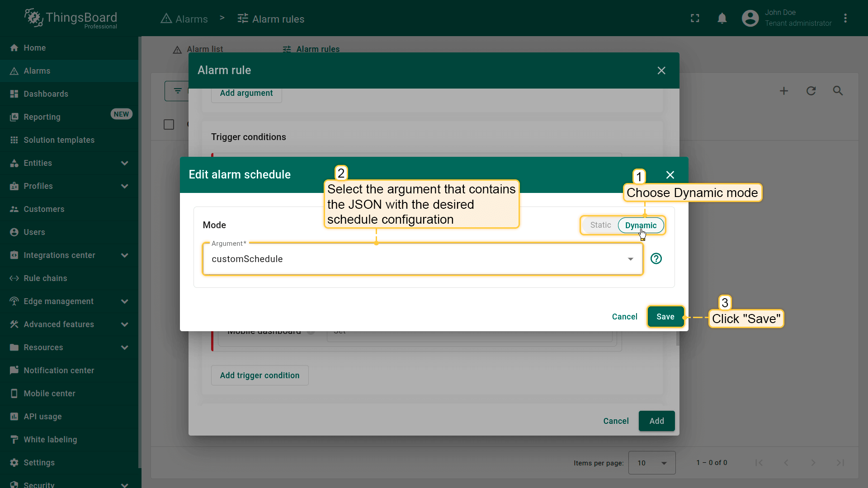Open Rule chains in the sidebar

click(45, 278)
